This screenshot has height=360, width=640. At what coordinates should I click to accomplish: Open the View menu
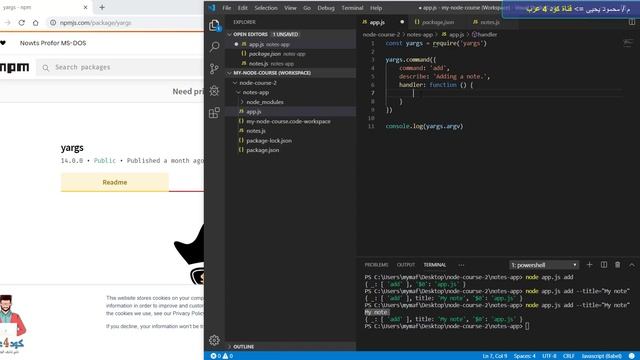click(290, 8)
